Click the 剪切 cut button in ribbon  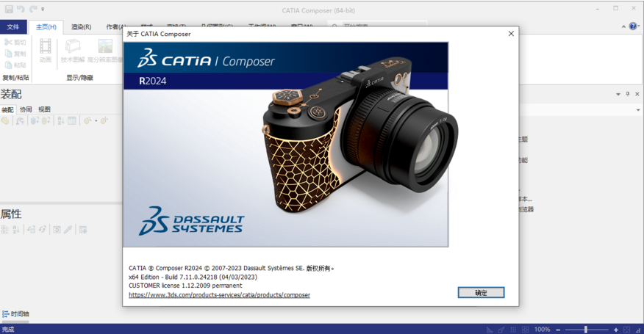pyautogui.click(x=15, y=43)
